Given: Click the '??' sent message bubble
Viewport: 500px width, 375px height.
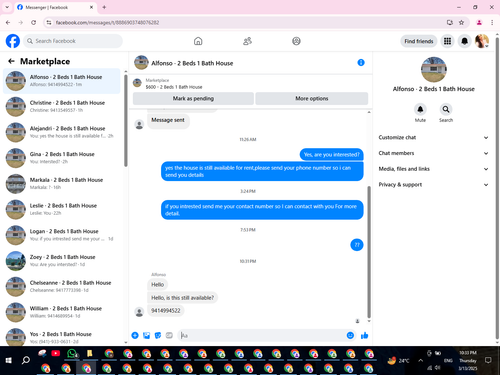Looking at the screenshot, I should (357, 245).
